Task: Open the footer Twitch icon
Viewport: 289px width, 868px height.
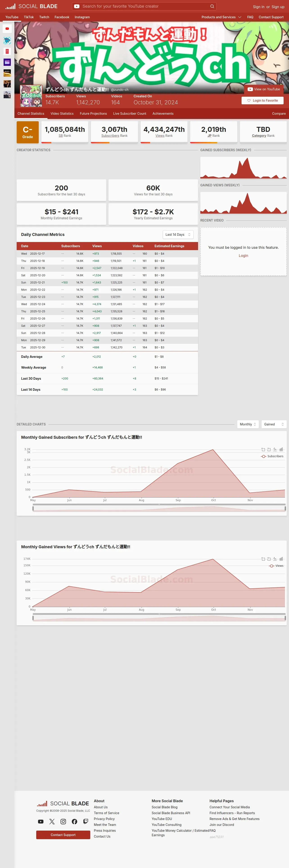Action: click(86, 822)
